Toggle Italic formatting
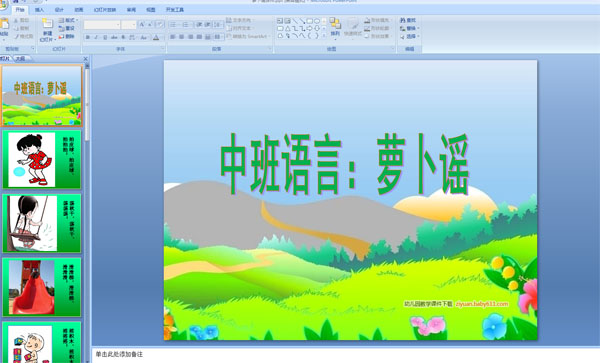This screenshot has height=363, width=600. pos(96,37)
